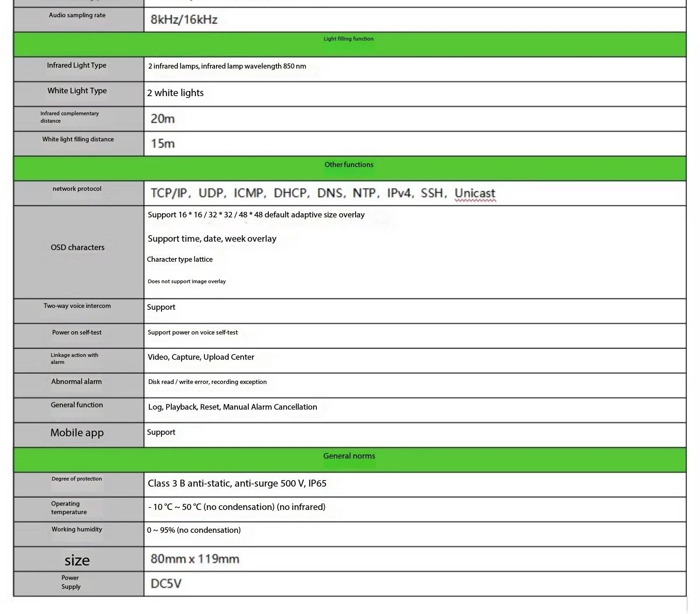Click 'Support 16 * 16 / 32 * 32…' overlay line
700x614 pixels.
tap(256, 215)
